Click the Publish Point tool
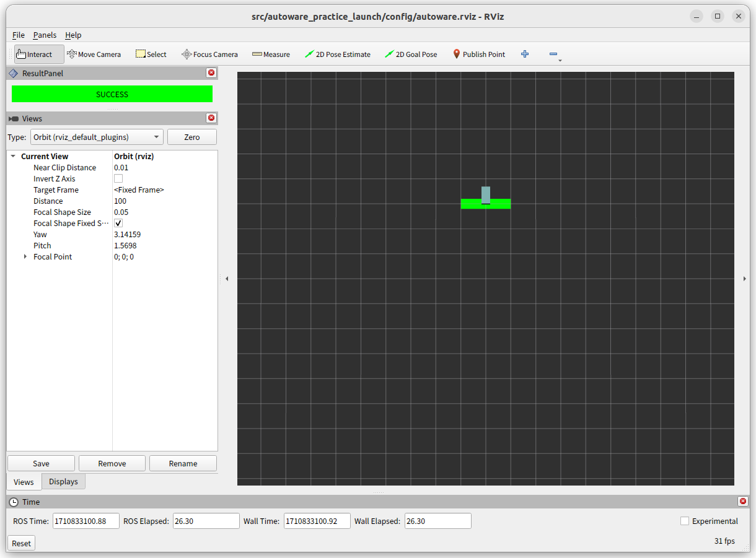756x558 pixels. tap(478, 54)
